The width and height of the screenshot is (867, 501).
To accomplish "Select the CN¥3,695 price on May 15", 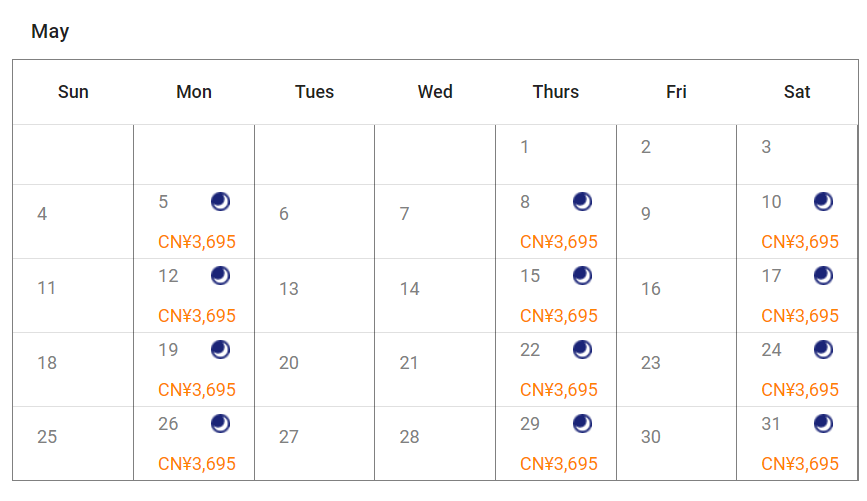I will (559, 316).
